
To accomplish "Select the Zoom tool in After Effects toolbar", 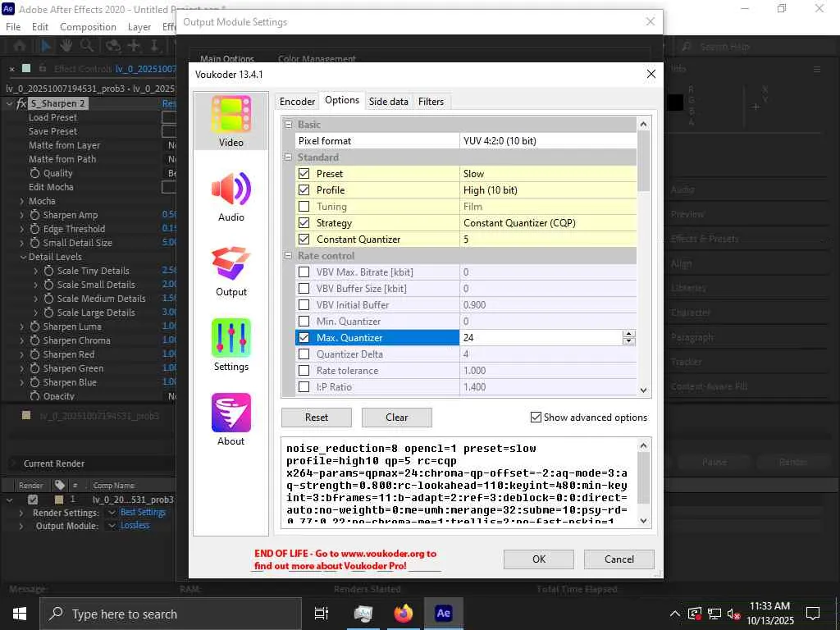I will coord(87,46).
